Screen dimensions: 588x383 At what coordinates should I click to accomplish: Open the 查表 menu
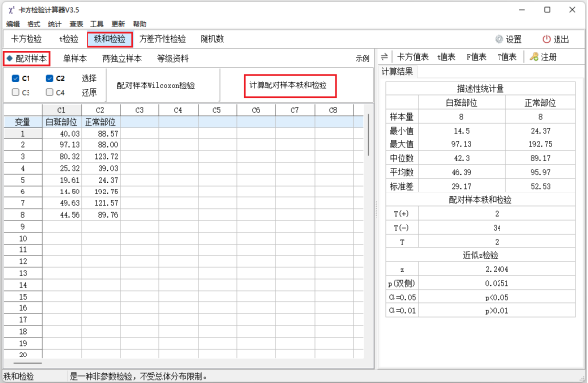click(x=76, y=24)
